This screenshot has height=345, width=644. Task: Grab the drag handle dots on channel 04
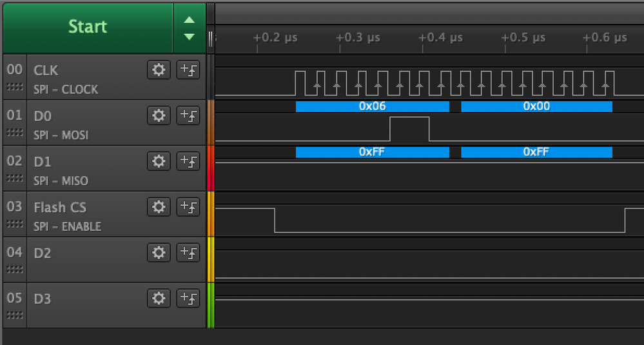coord(15,270)
